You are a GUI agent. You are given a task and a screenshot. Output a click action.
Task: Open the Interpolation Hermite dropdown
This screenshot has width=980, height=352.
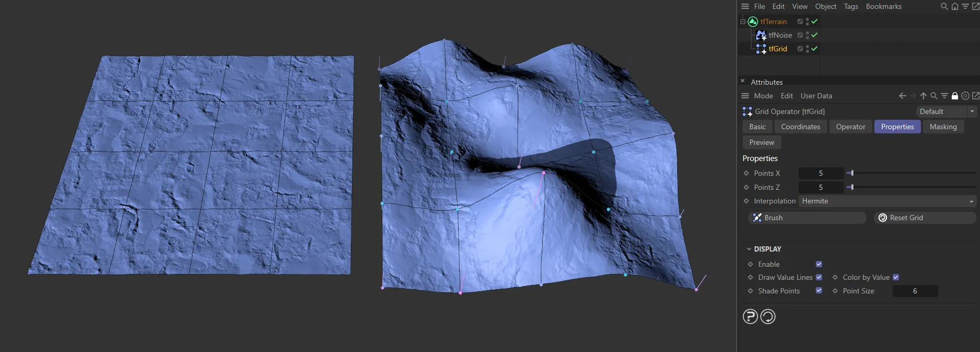887,201
